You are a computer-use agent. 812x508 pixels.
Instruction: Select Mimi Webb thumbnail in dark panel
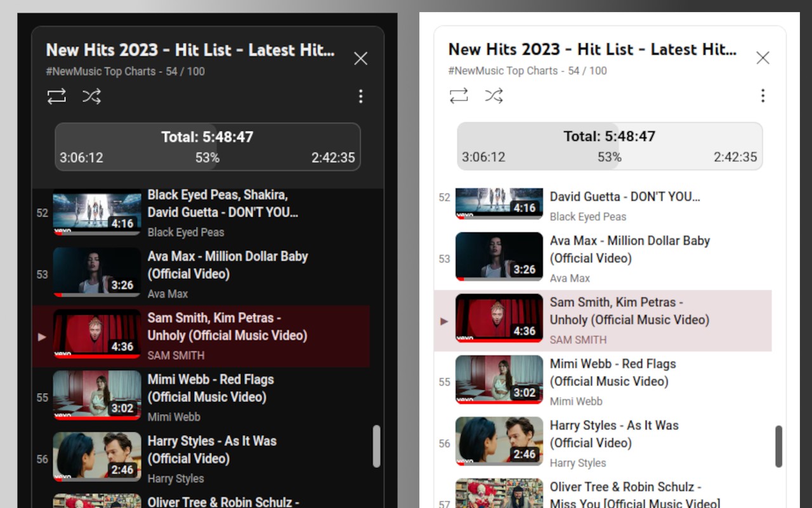(x=97, y=396)
